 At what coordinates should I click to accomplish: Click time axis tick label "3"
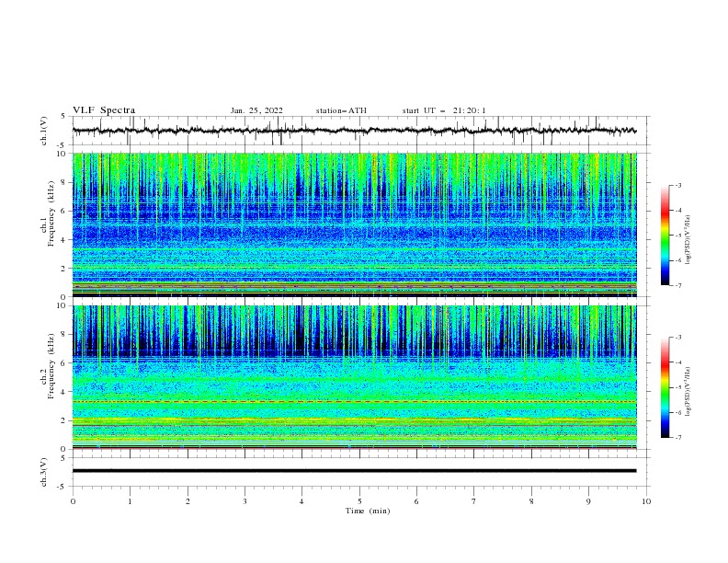pos(245,501)
